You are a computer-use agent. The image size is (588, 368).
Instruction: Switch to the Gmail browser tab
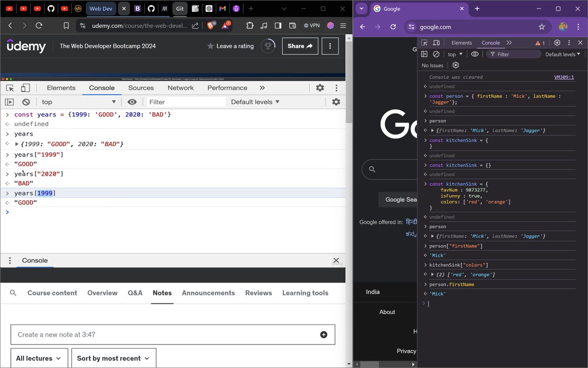(222, 9)
